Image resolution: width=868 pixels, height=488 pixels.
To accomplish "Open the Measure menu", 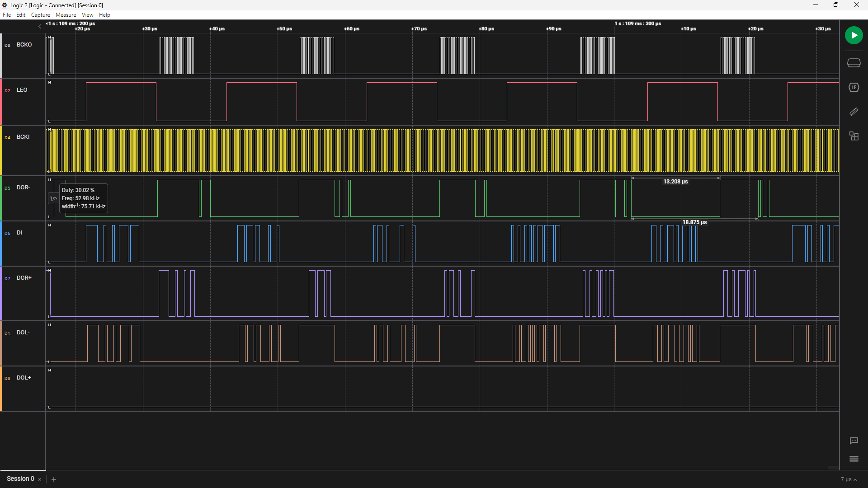I will 66,15.
